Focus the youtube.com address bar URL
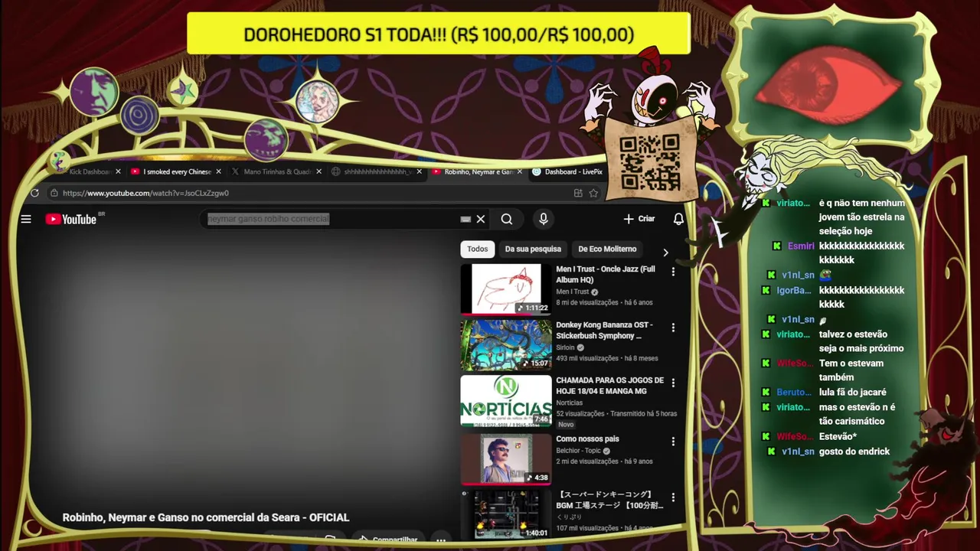 pyautogui.click(x=145, y=193)
